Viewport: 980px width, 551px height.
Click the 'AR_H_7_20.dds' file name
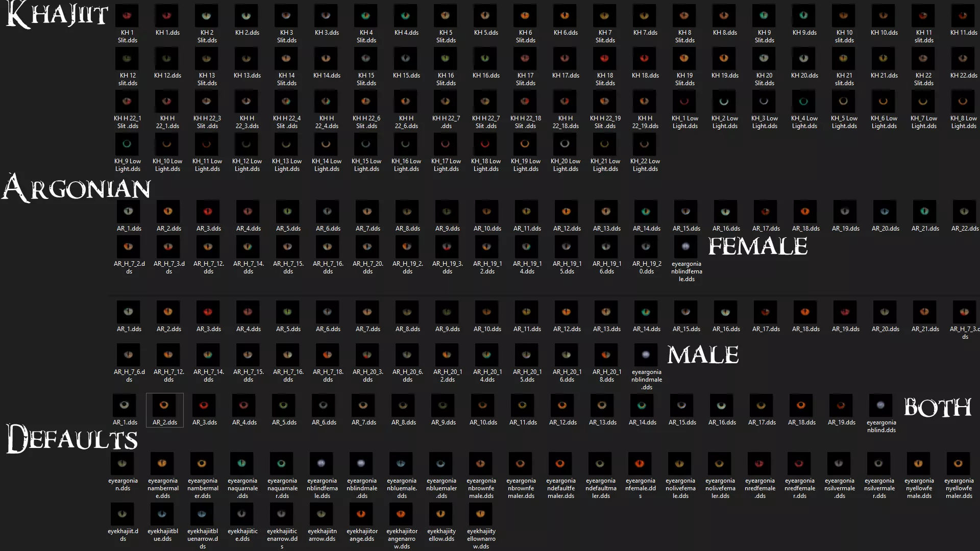(367, 267)
